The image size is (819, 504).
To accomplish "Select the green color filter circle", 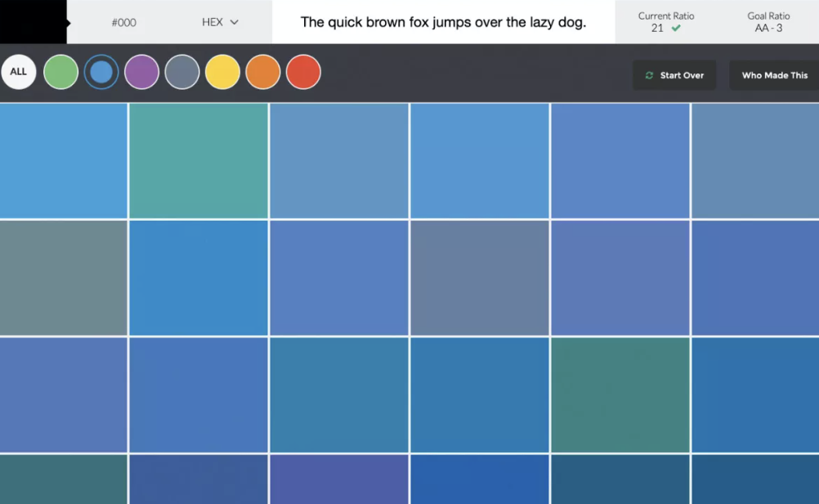I will (60, 72).
